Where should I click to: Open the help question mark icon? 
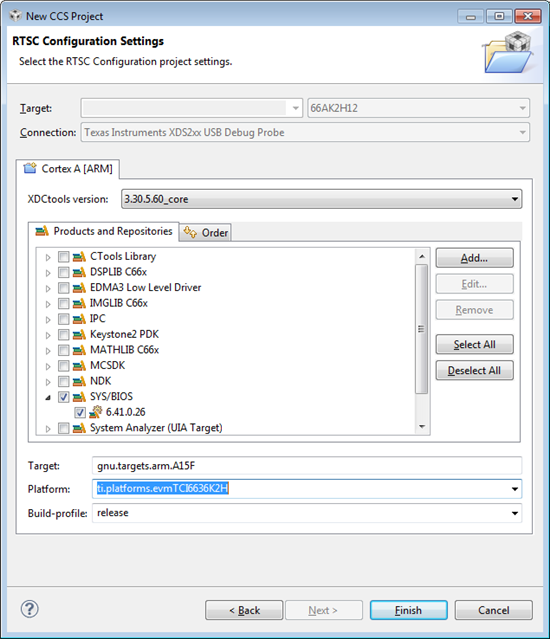pyautogui.click(x=29, y=609)
